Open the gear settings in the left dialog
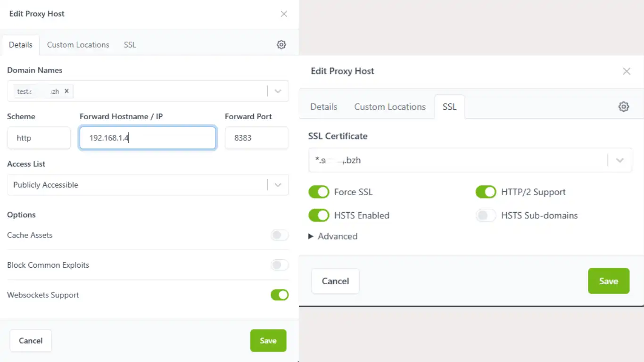This screenshot has height=362, width=644. 281,45
